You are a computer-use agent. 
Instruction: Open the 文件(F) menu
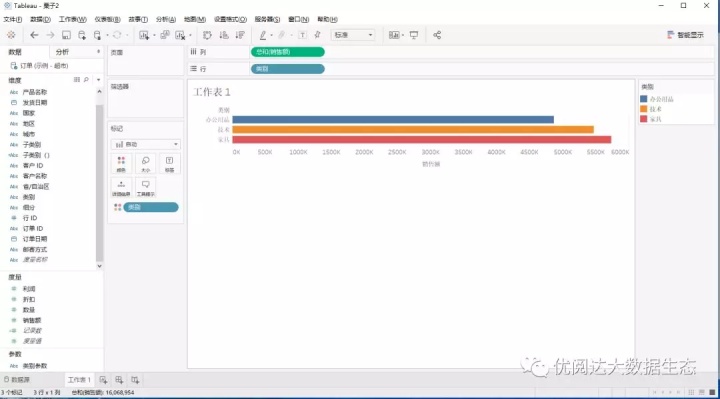(x=12, y=19)
